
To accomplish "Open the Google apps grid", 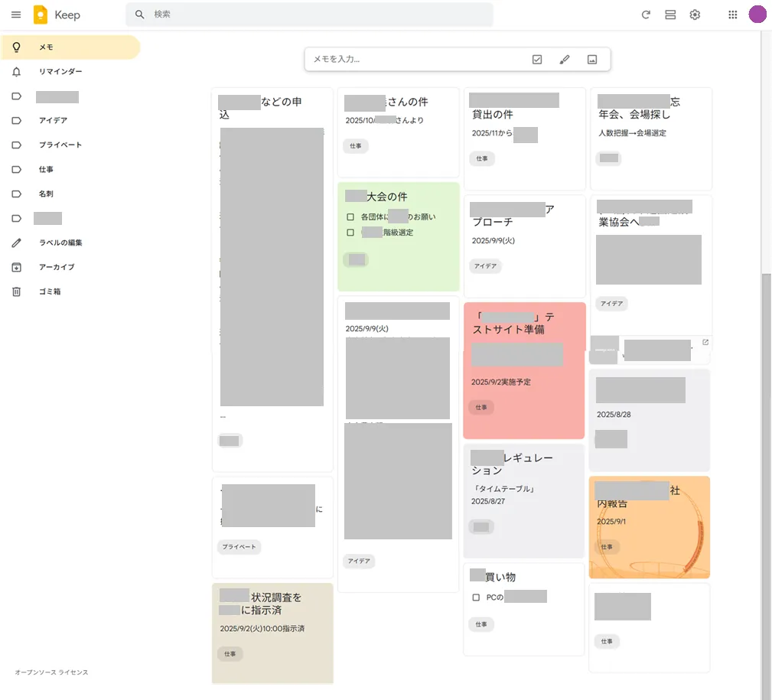I will (x=733, y=15).
